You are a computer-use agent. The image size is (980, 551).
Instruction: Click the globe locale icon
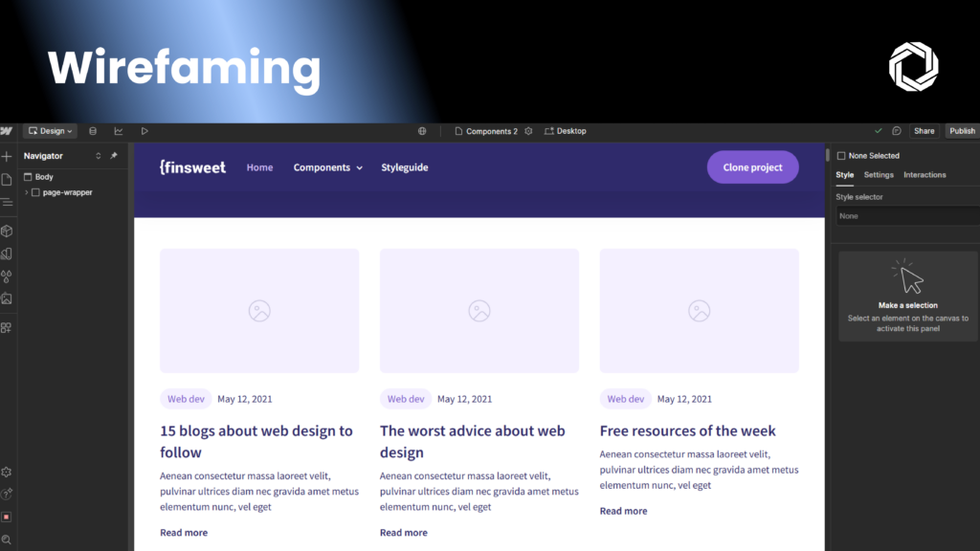tap(422, 131)
